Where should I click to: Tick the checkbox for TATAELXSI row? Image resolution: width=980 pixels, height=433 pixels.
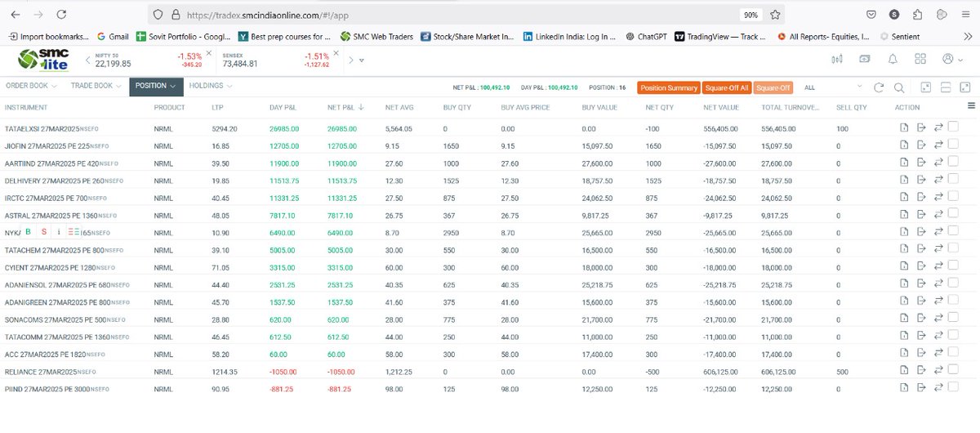tap(953, 127)
